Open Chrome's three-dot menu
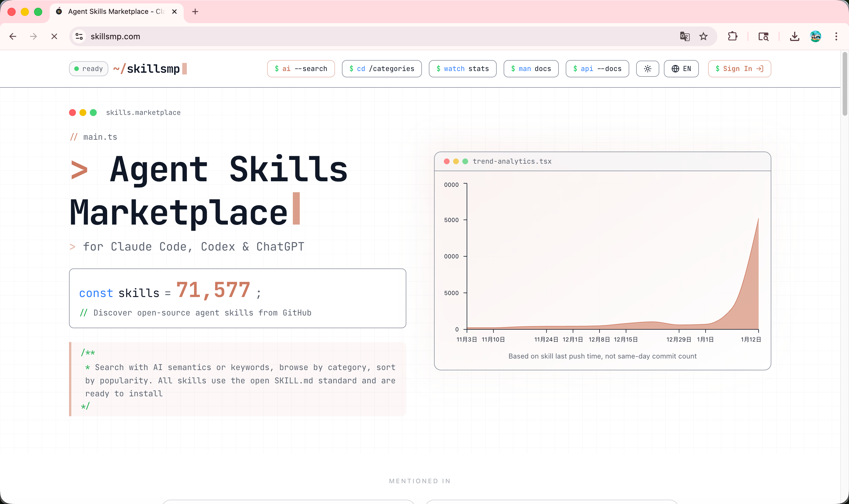This screenshot has height=504, width=849. pos(836,36)
